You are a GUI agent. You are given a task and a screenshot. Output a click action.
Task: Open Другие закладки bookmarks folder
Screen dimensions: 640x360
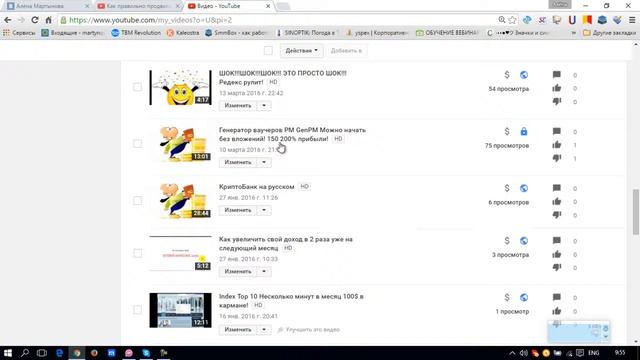609,33
